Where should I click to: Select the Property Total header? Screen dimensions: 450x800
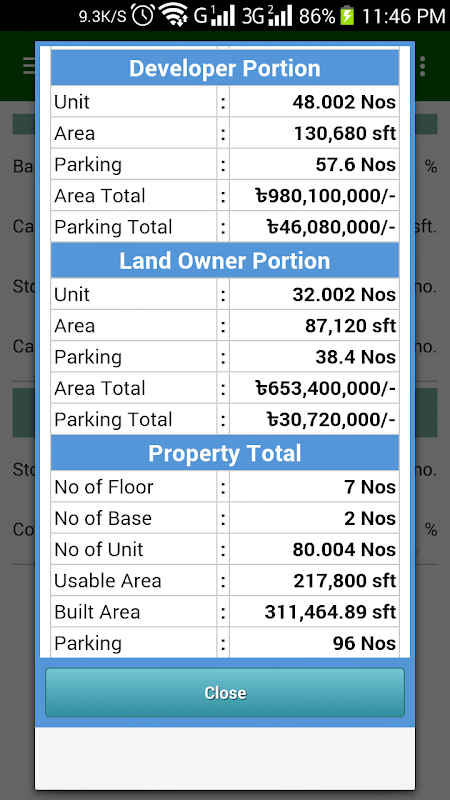point(224,453)
